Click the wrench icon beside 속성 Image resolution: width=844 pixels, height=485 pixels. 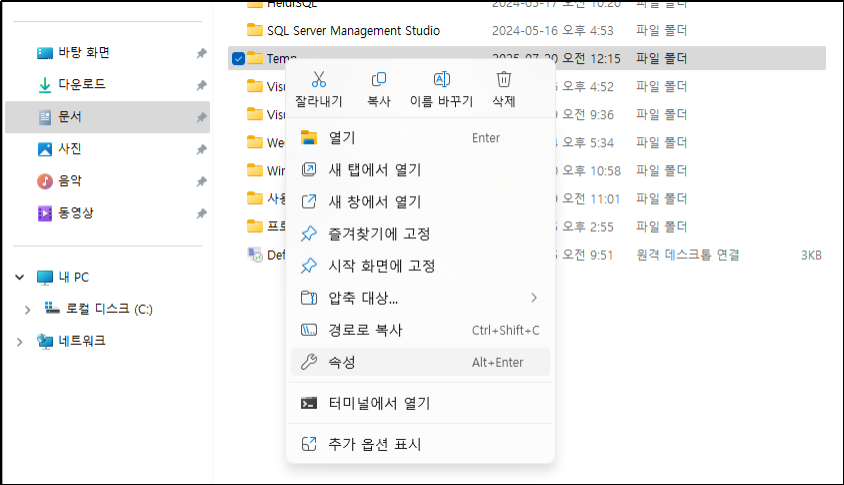309,362
